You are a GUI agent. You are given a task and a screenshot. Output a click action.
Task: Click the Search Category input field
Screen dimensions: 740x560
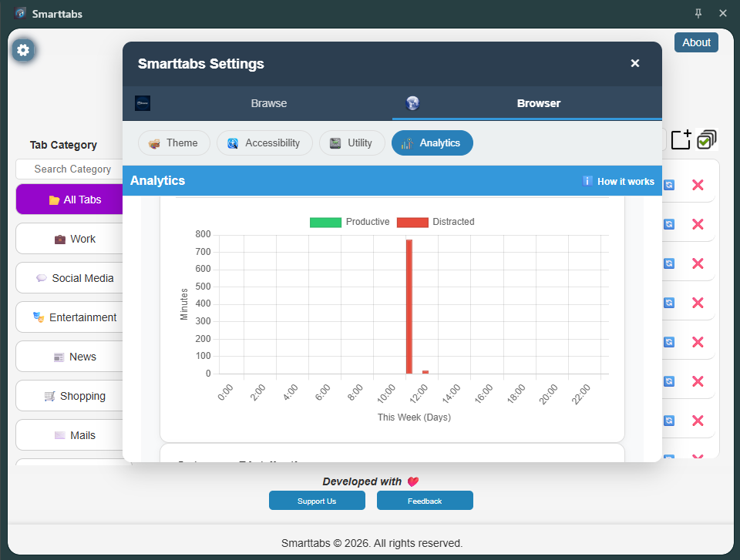[73, 169]
